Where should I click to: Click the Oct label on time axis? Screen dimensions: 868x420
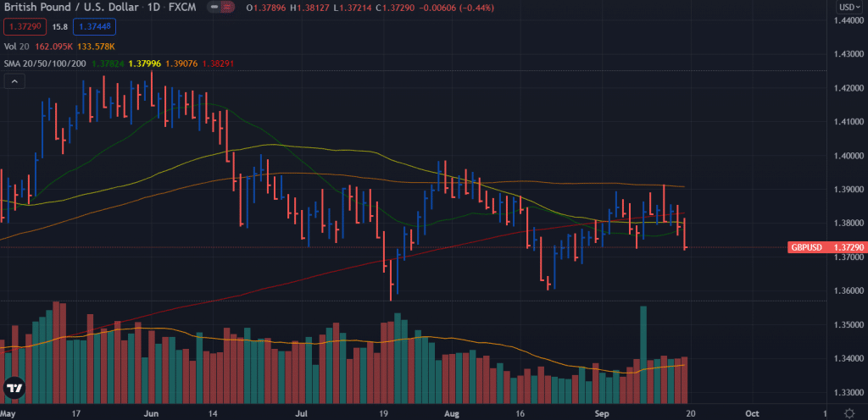pyautogui.click(x=751, y=413)
